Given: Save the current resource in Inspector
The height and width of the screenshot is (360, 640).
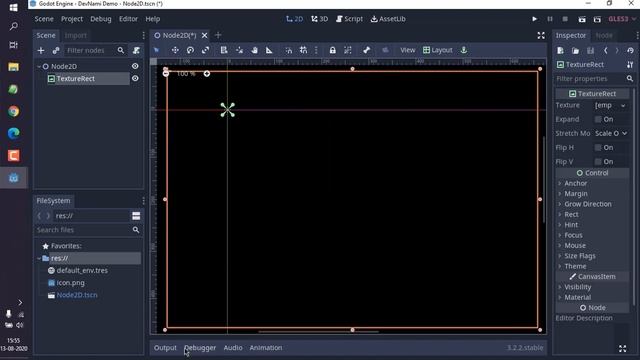Looking at the screenshot, I should coord(591,50).
